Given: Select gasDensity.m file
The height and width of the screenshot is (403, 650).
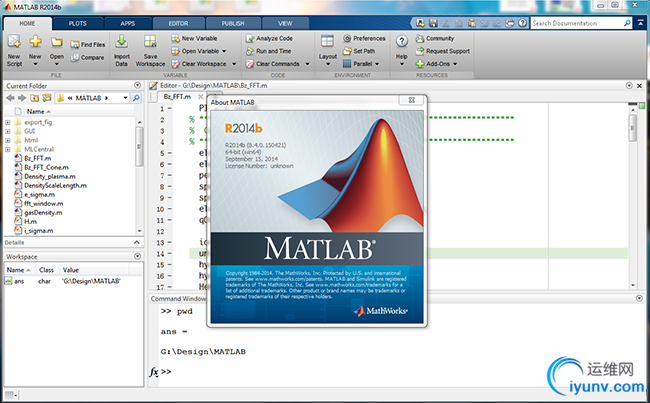Looking at the screenshot, I should click(x=38, y=213).
